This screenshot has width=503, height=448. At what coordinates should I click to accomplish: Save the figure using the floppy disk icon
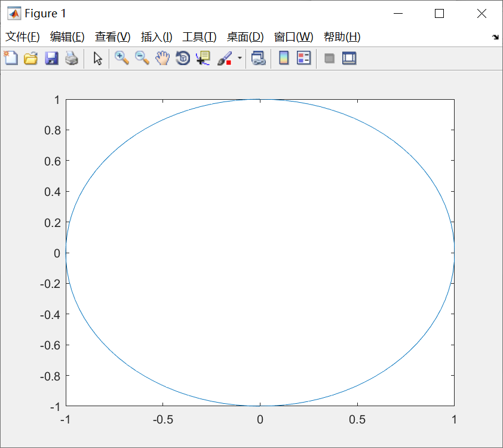(51, 59)
